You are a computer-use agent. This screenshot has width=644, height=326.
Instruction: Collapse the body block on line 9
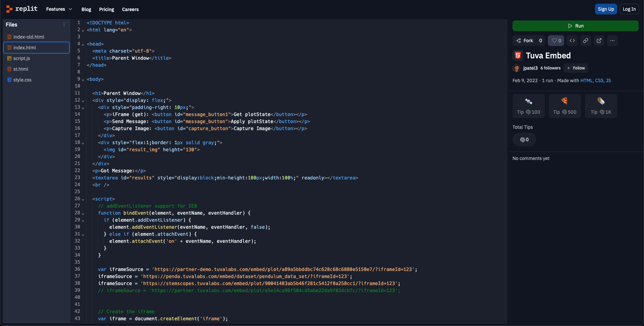click(x=83, y=79)
